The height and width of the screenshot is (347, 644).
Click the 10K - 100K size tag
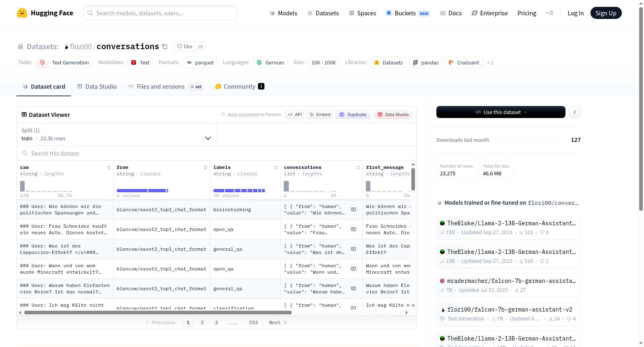click(324, 62)
